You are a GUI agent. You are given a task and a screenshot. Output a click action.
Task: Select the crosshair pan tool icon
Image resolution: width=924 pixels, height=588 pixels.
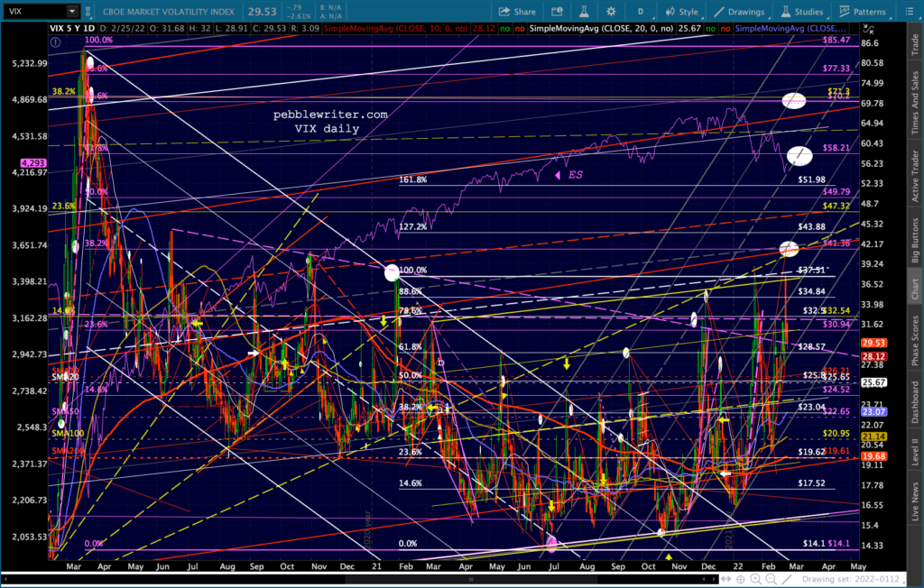[741, 579]
